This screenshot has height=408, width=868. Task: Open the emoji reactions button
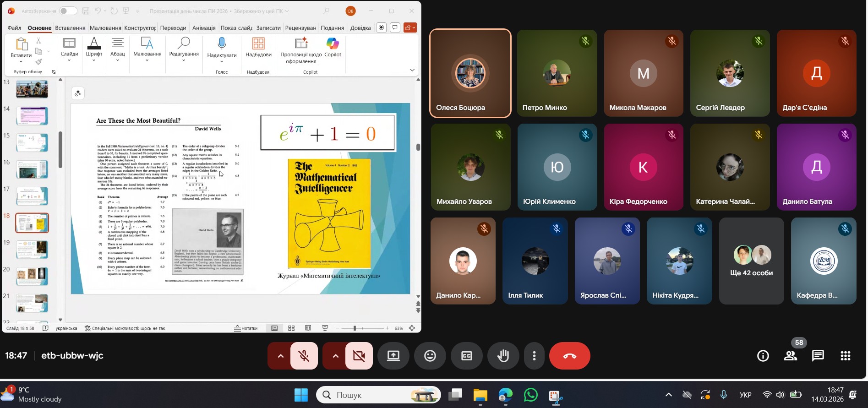coord(430,356)
